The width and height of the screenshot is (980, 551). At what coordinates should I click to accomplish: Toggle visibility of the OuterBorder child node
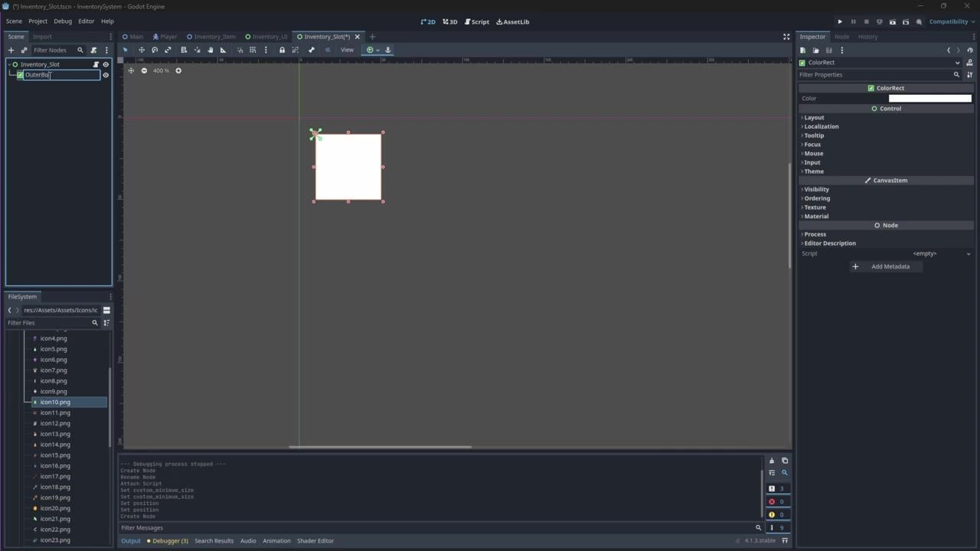(x=106, y=75)
